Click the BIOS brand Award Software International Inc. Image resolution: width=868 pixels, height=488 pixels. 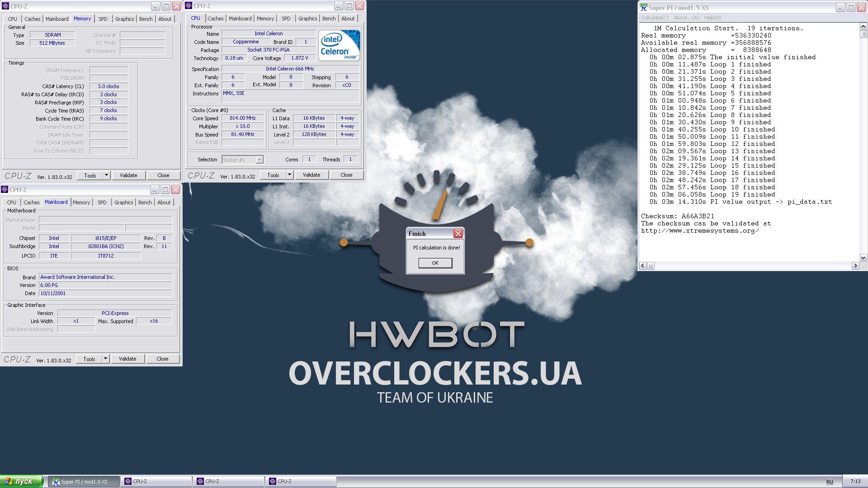[x=105, y=277]
